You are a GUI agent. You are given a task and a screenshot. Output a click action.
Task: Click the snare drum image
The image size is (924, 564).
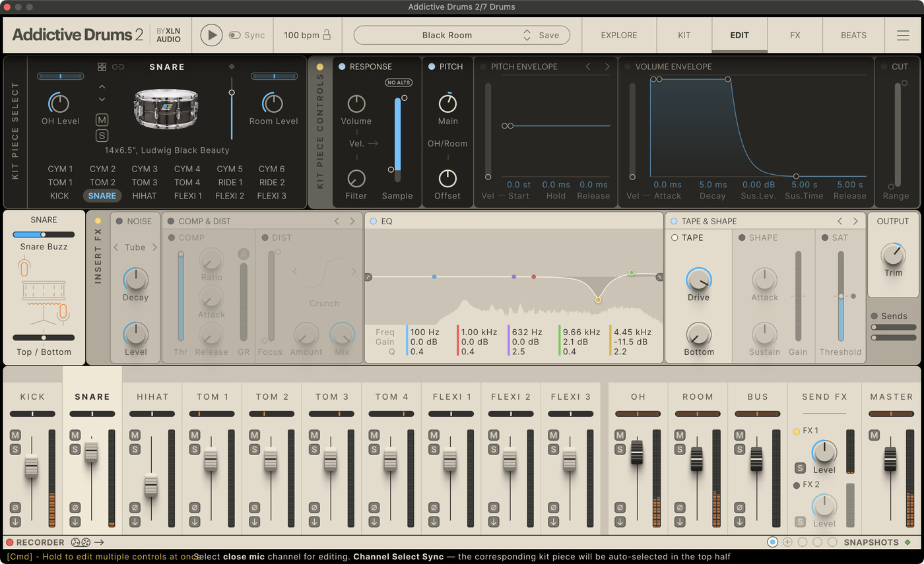166,108
